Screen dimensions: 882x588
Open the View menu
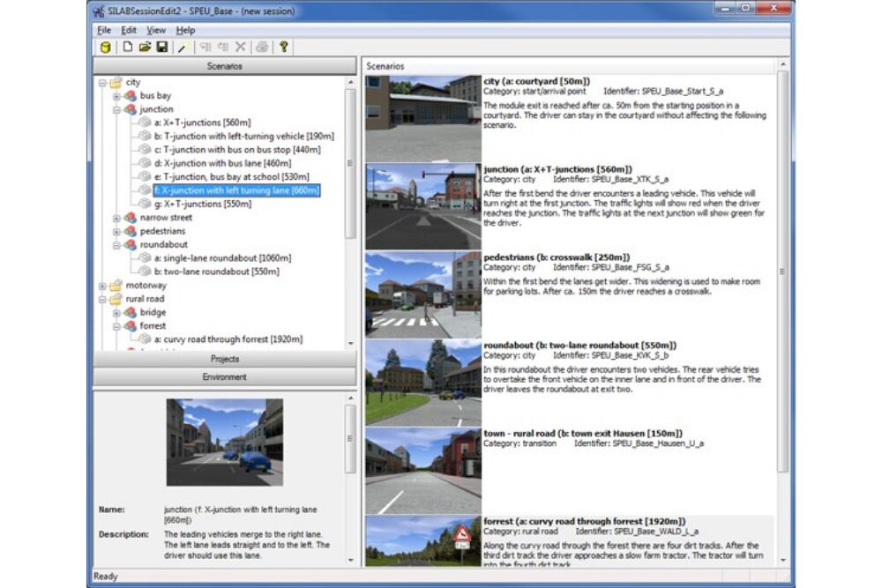pyautogui.click(x=156, y=30)
